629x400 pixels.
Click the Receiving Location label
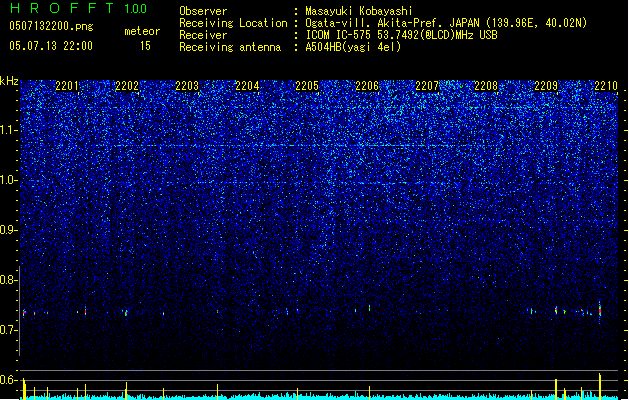coord(233,23)
